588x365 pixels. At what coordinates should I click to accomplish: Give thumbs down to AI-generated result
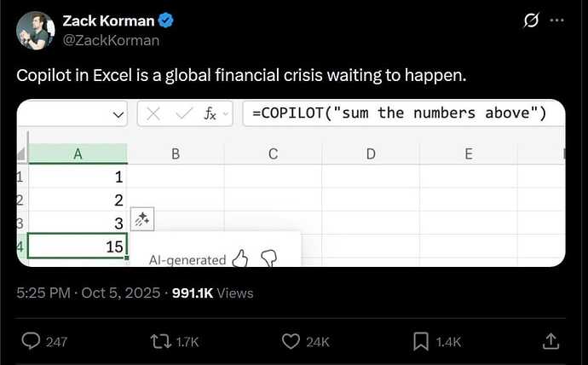tap(268, 258)
